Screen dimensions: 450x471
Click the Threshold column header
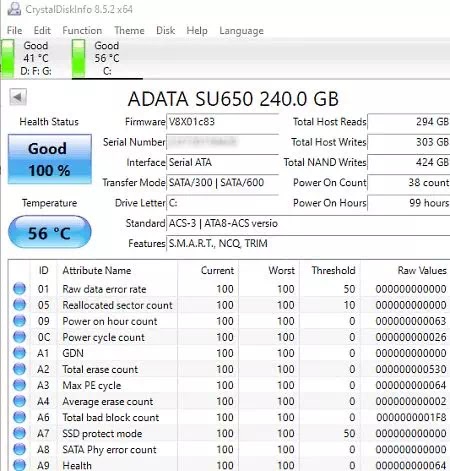pyautogui.click(x=330, y=270)
